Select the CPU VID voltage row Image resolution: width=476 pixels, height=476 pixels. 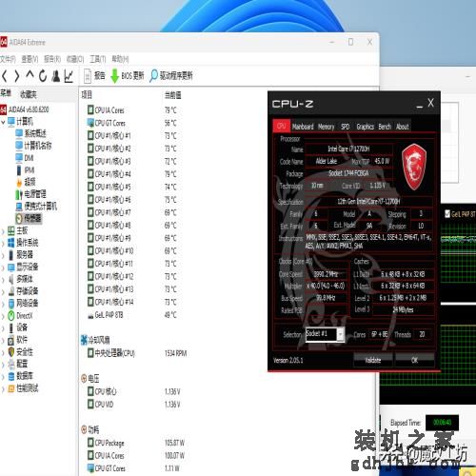(x=133, y=405)
